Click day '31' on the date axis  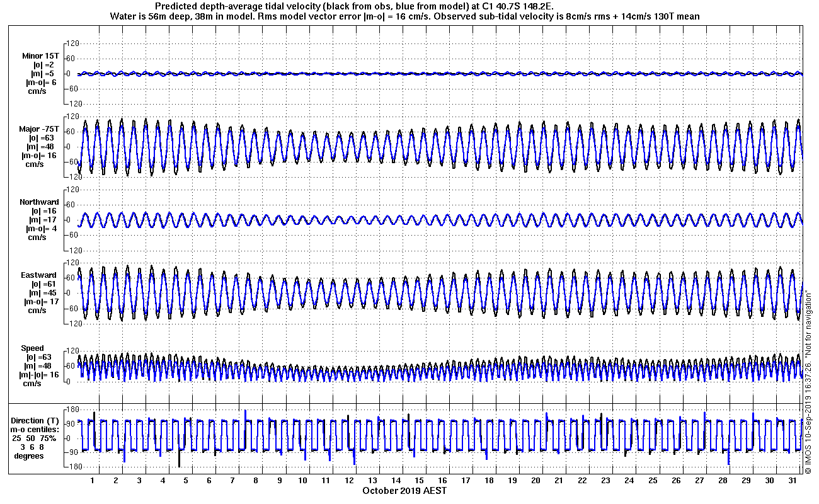[792, 481]
